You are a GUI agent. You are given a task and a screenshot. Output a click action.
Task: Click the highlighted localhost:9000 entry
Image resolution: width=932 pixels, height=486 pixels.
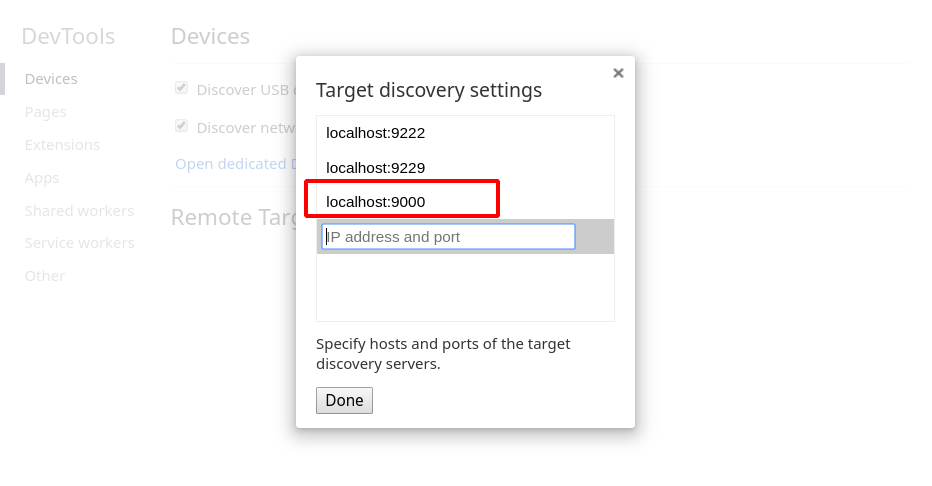(376, 201)
